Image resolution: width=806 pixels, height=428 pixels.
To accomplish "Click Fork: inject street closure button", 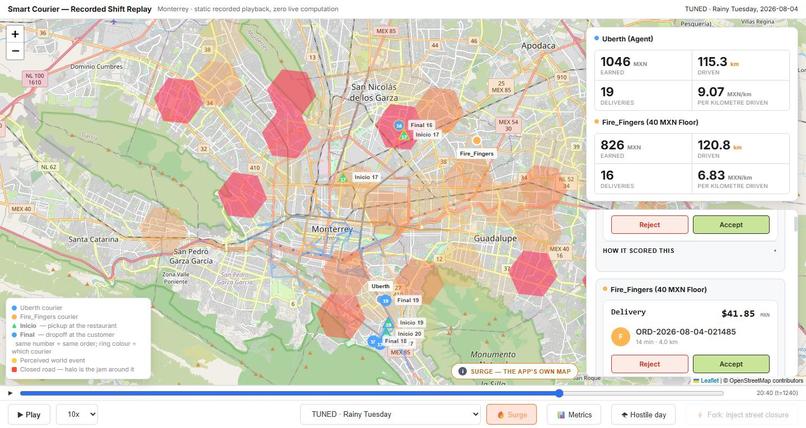I will tap(742, 414).
